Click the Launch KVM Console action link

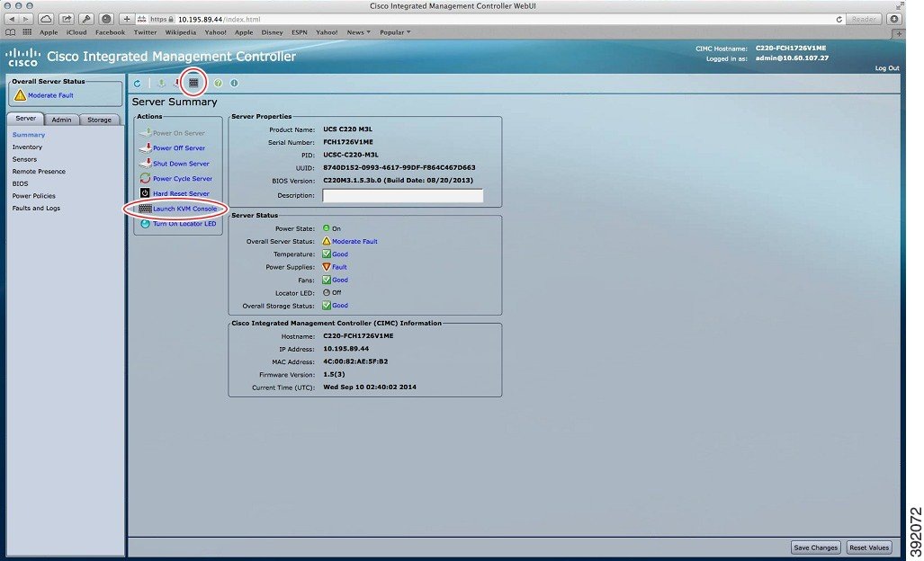(x=185, y=209)
